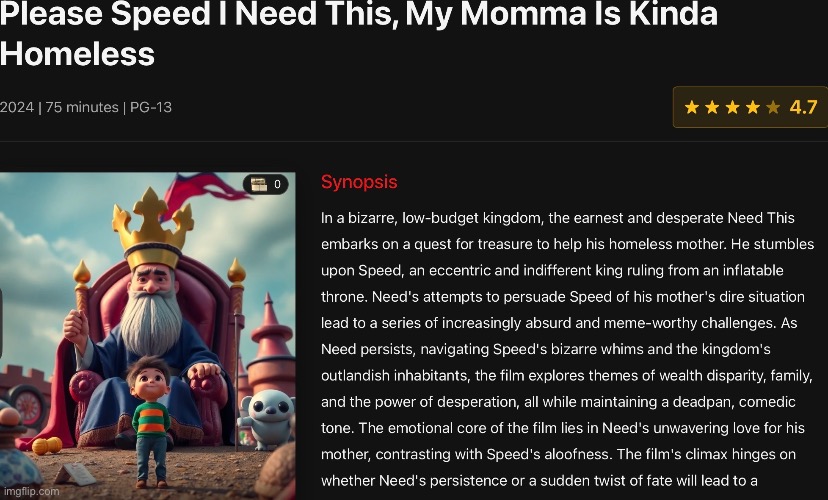The image size is (828, 500).
Task: Select the 2024 release year
Action: 17,107
